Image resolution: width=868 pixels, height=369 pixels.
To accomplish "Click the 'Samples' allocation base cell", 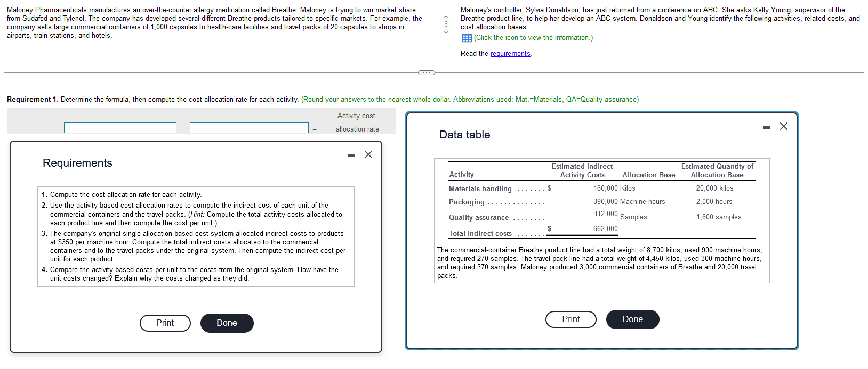I will click(633, 217).
